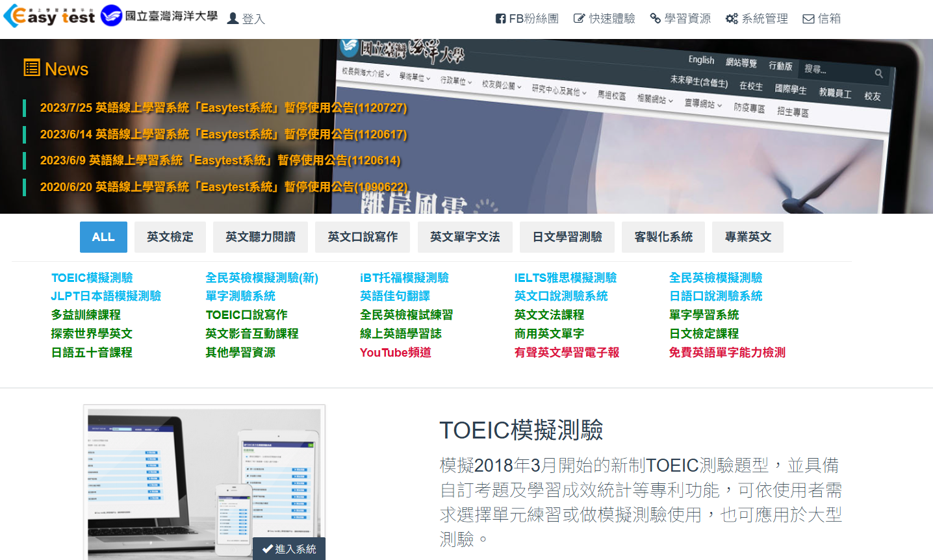
Task: Open iBT托福模擬測驗 link
Action: click(404, 278)
